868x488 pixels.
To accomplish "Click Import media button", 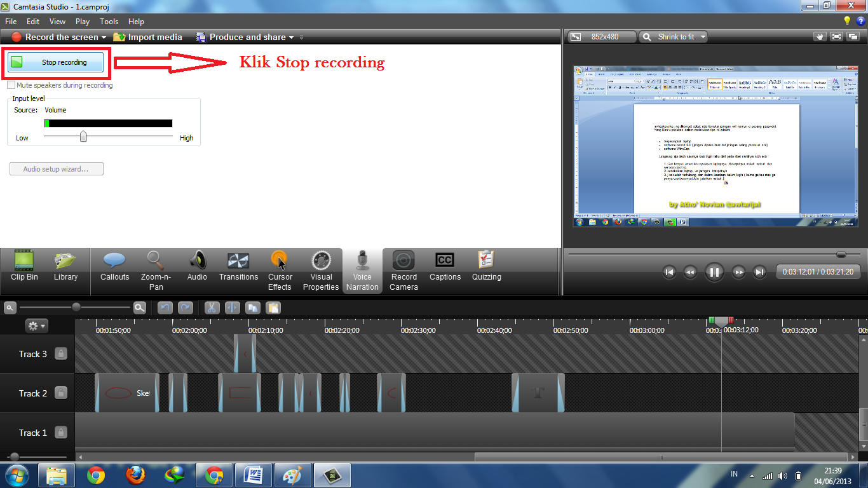I will 148,37.
